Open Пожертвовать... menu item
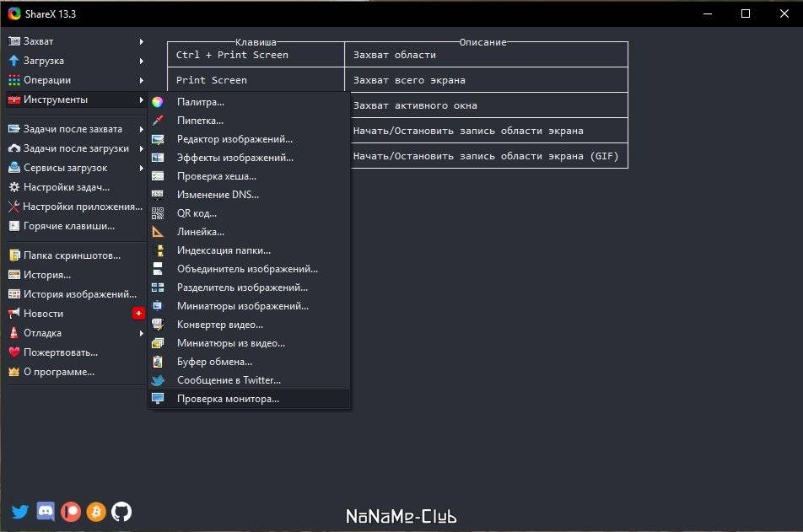 coord(76,352)
